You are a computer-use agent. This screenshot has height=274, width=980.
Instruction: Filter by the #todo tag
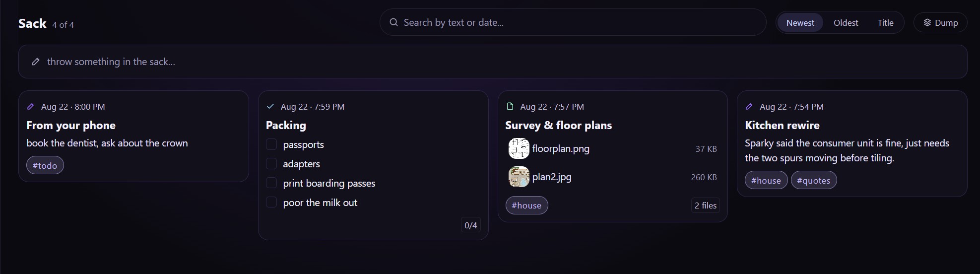[45, 166]
